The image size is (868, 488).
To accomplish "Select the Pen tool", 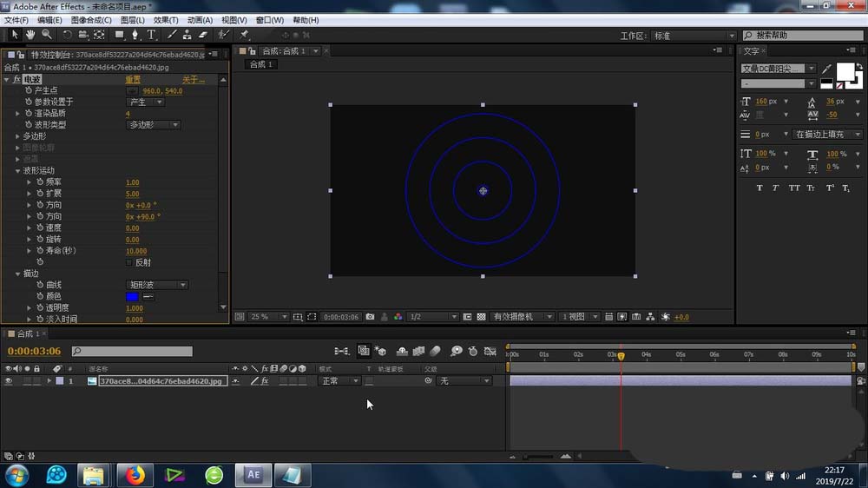I will pyautogui.click(x=135, y=35).
